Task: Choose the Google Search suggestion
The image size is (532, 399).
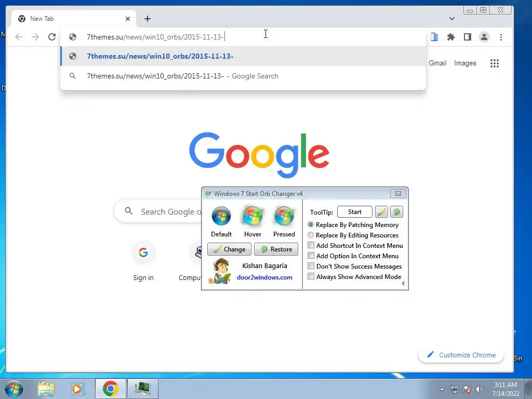Action: click(243, 76)
